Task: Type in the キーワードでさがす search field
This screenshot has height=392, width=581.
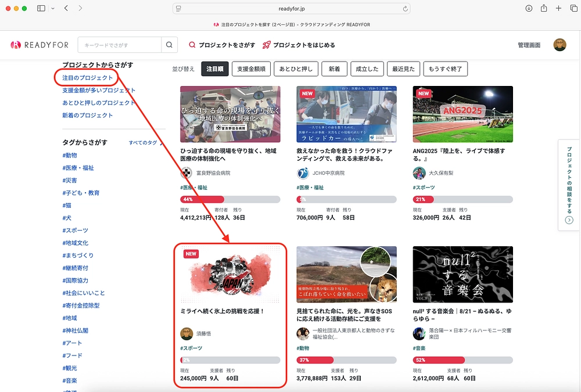Action: coord(119,45)
